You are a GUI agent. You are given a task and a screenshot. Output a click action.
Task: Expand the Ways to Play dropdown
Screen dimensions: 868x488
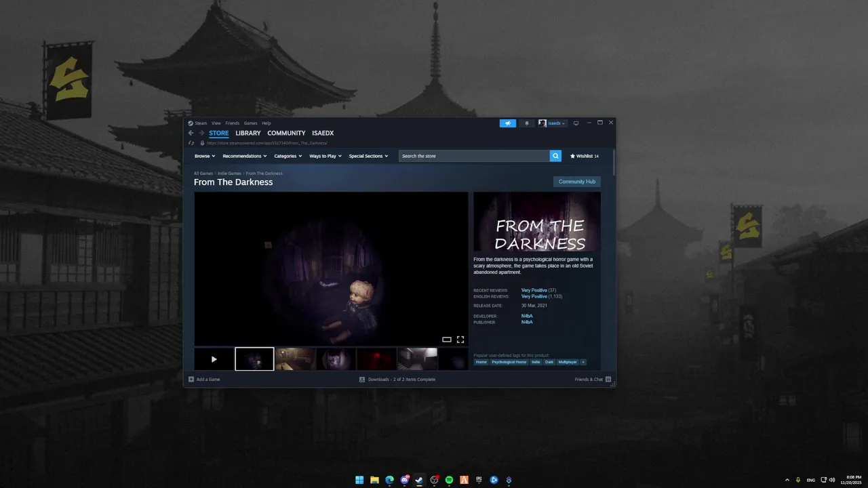coord(325,156)
